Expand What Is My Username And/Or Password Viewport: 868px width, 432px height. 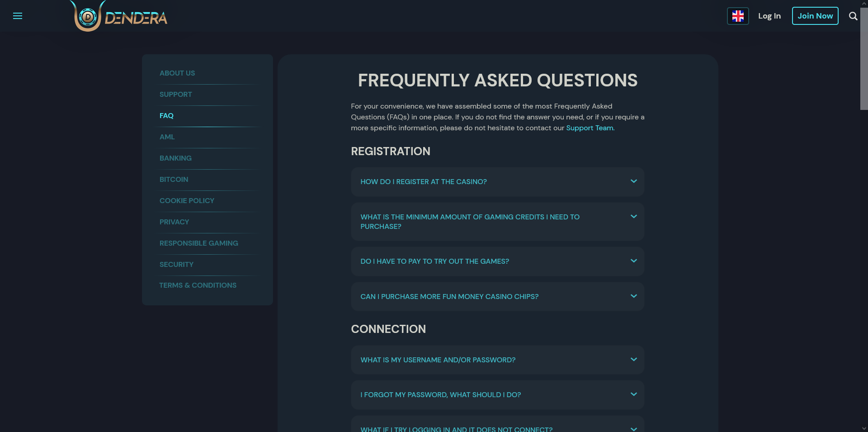pyautogui.click(x=438, y=360)
